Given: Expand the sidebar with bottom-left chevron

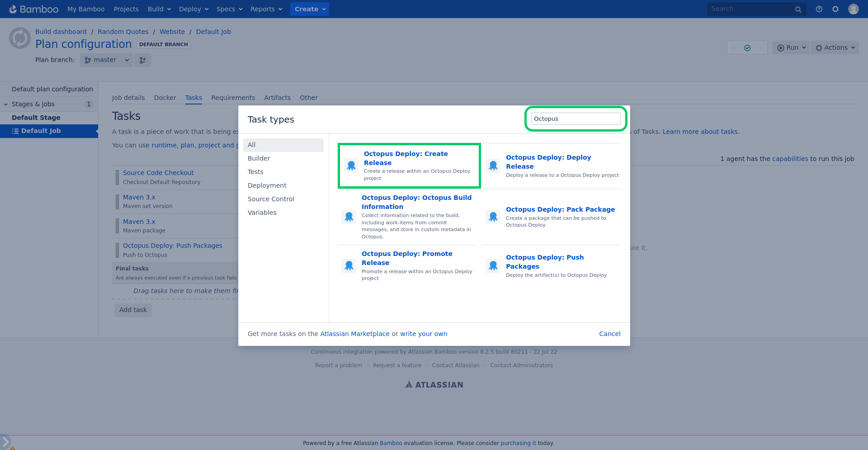Looking at the screenshot, I should [x=5, y=441].
